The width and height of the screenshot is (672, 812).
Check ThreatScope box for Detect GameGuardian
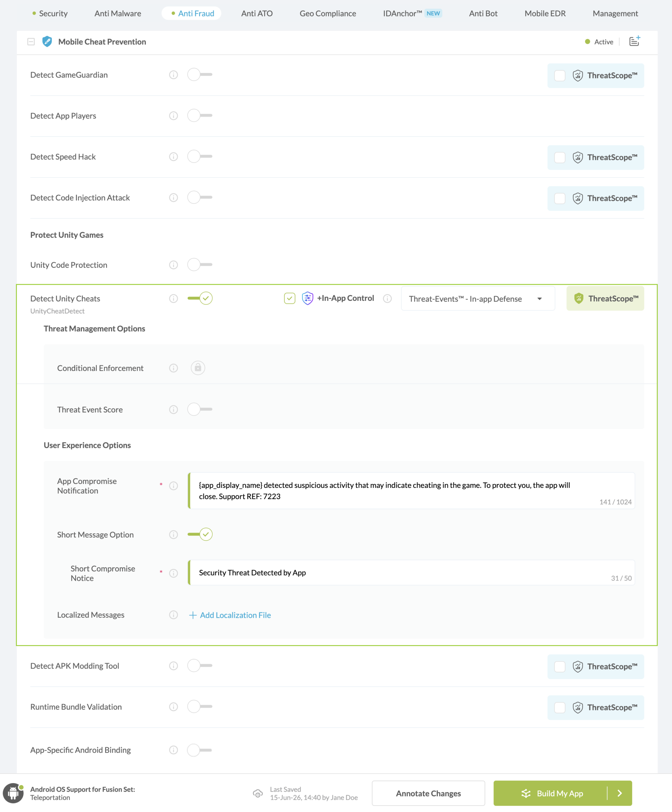(559, 75)
